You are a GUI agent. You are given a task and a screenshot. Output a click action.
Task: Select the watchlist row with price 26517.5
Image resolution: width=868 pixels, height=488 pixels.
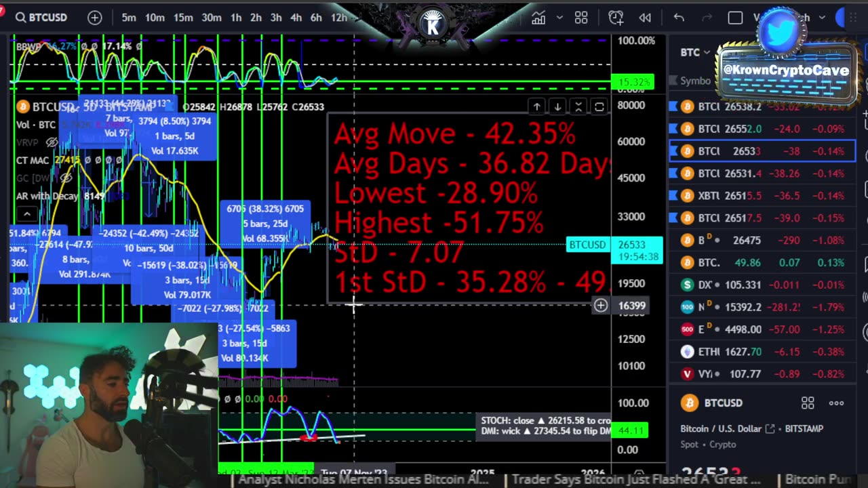point(762,218)
